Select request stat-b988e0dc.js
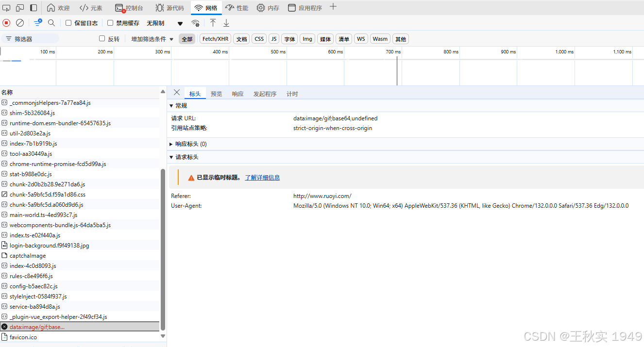This screenshot has width=644, height=347. pyautogui.click(x=80, y=174)
